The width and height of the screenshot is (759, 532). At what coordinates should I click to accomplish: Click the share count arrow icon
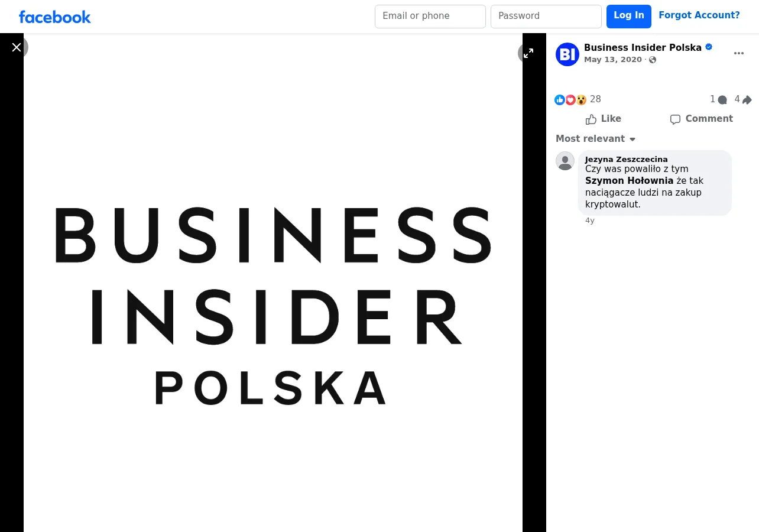pyautogui.click(x=747, y=100)
